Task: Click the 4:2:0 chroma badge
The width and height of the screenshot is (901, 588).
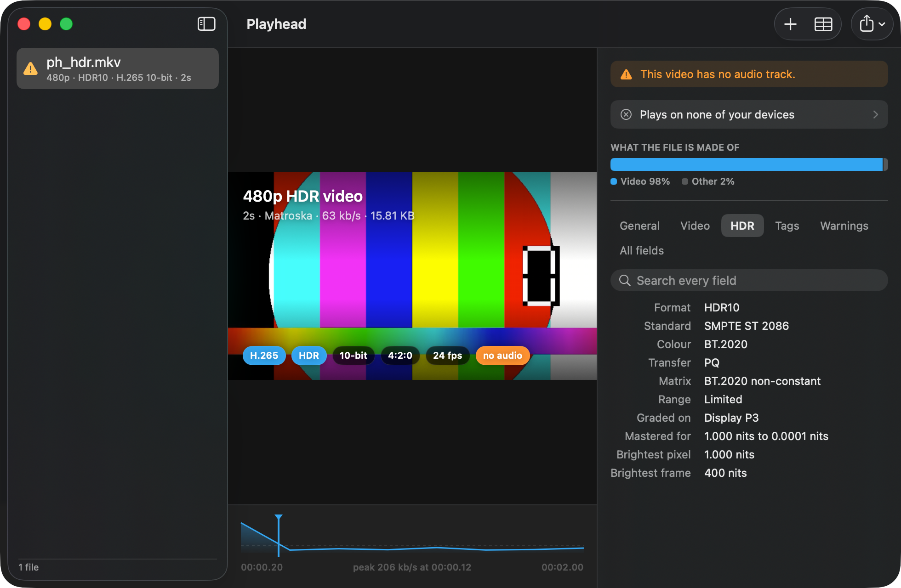Action: 400,356
